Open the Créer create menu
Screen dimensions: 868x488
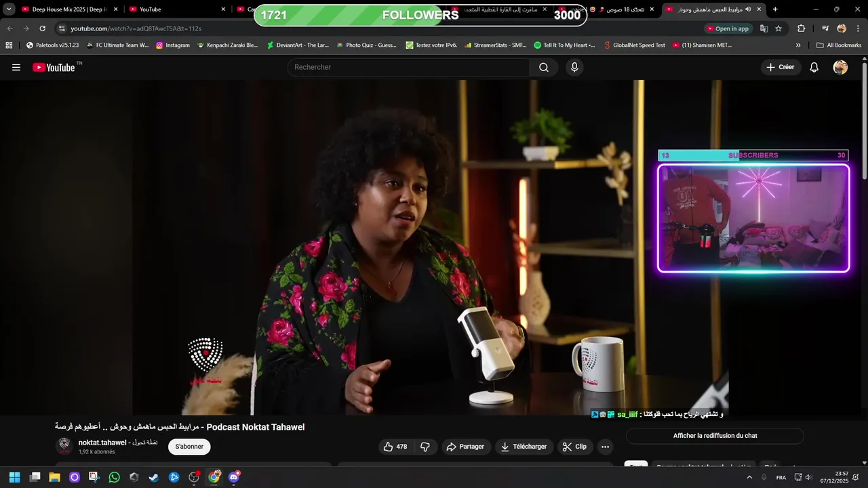pyautogui.click(x=781, y=67)
